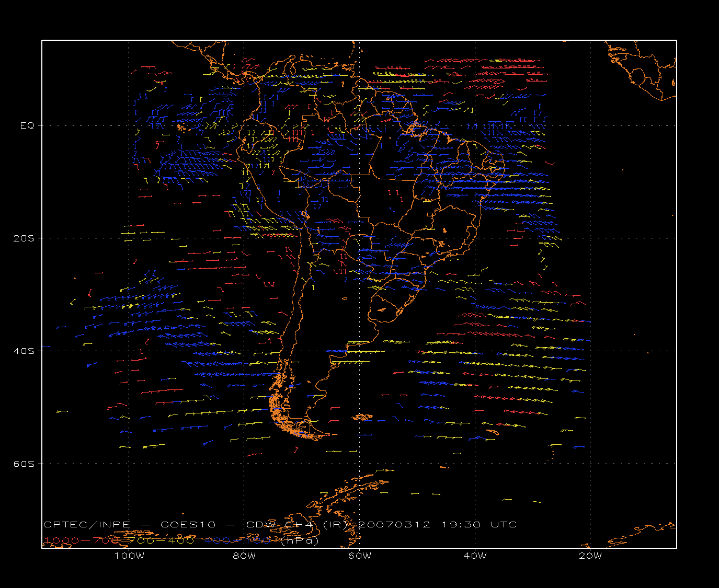This screenshot has height=588, width=719.
Task: Click the '20S' latitude label
Action: click(25, 238)
